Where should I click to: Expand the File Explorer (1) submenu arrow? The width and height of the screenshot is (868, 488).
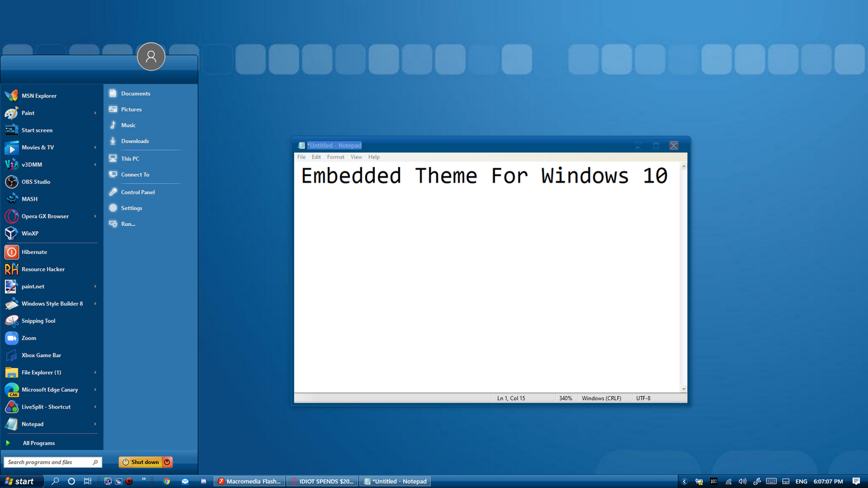(x=95, y=372)
